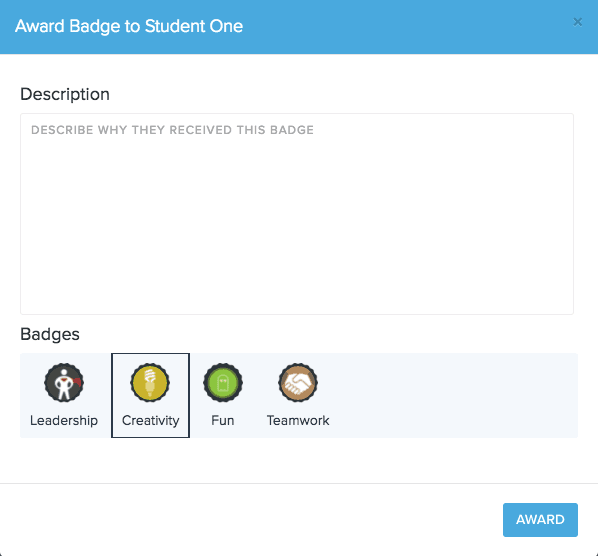
Task: Click the white footer area beside AWARD
Action: click(x=248, y=520)
